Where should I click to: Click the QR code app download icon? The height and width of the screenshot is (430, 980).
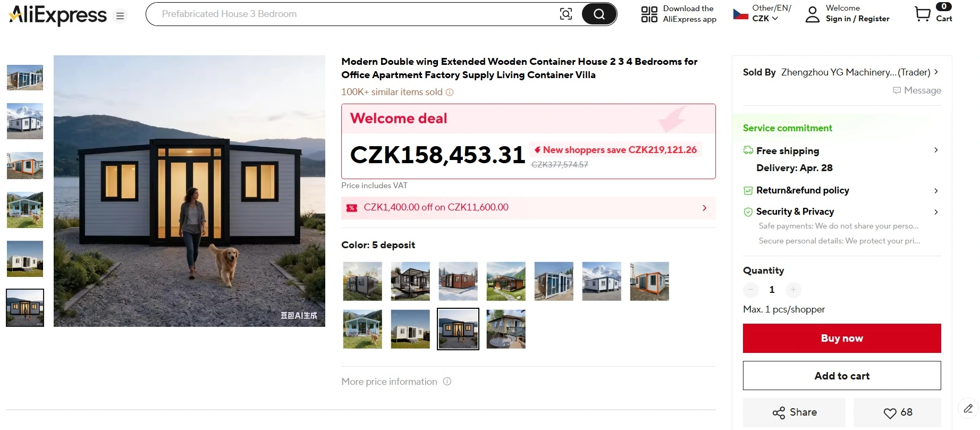pos(649,14)
